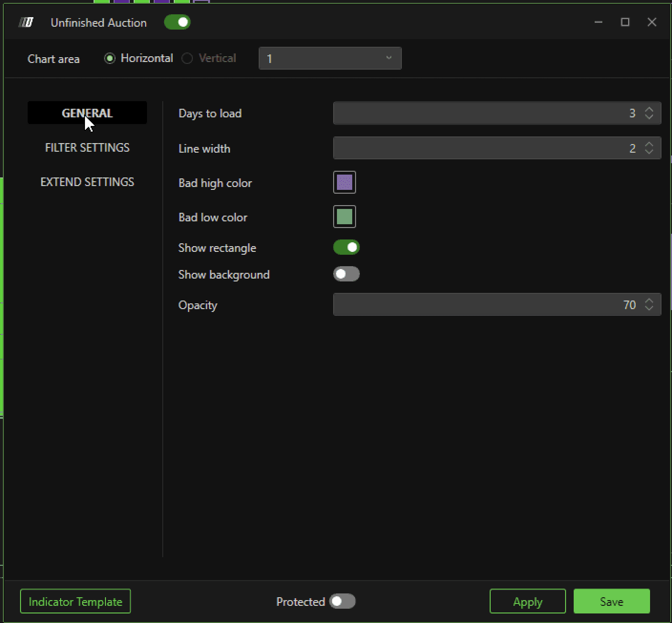Toggle the Unfinished Auction indicator switch
Screen dimensions: 672x623
click(x=177, y=22)
